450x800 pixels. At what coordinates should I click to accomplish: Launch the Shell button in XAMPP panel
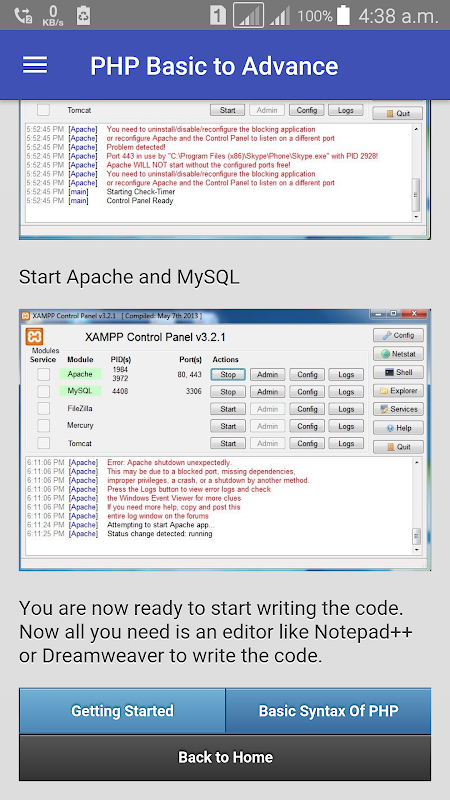click(398, 372)
